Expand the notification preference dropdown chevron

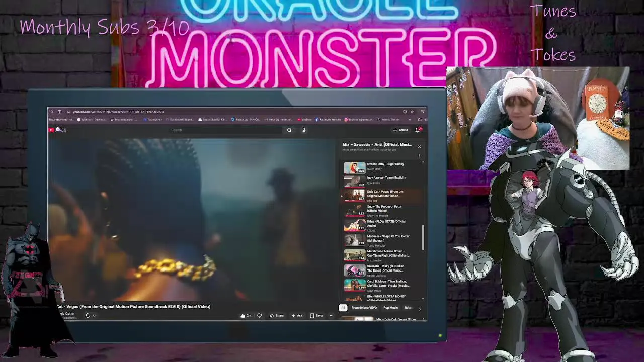[x=94, y=316]
